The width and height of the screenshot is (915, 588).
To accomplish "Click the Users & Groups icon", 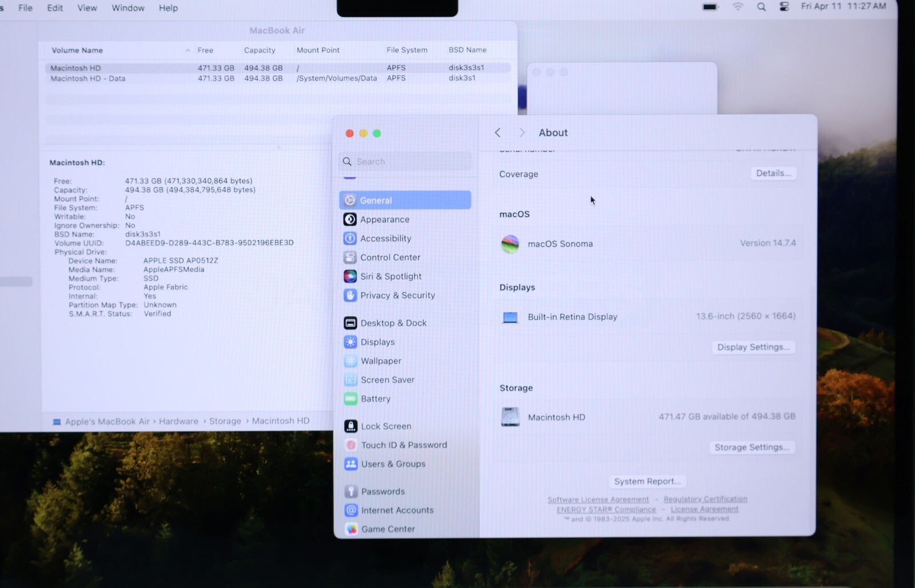I will [351, 464].
